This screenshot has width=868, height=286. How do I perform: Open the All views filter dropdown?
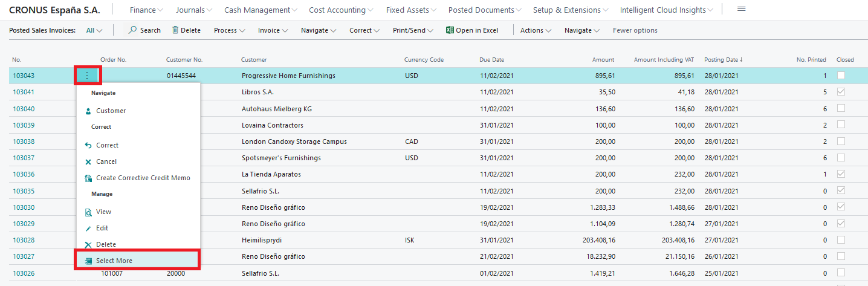pos(94,30)
